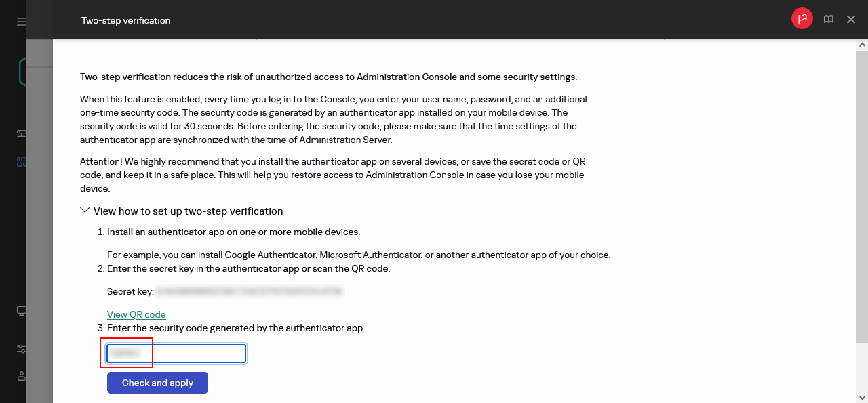View notifications with the red flag icon
The height and width of the screenshot is (403, 868).
(x=802, y=18)
